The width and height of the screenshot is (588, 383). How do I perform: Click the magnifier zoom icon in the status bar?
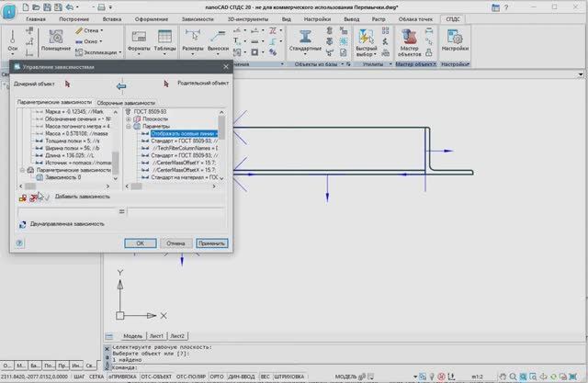click(x=513, y=377)
